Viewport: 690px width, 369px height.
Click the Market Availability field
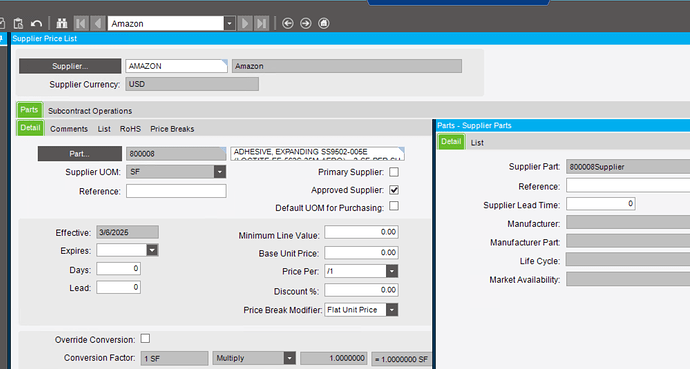628,278
